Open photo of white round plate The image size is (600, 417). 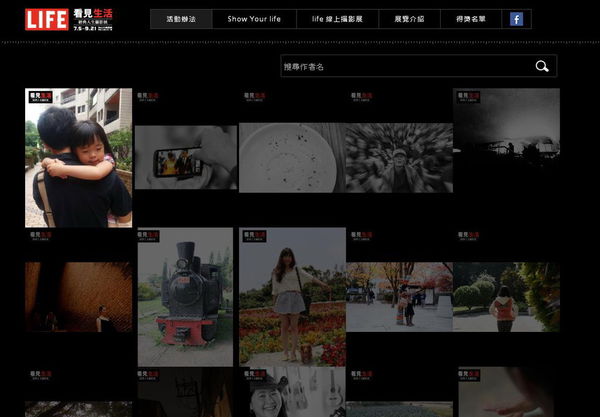pyautogui.click(x=291, y=158)
